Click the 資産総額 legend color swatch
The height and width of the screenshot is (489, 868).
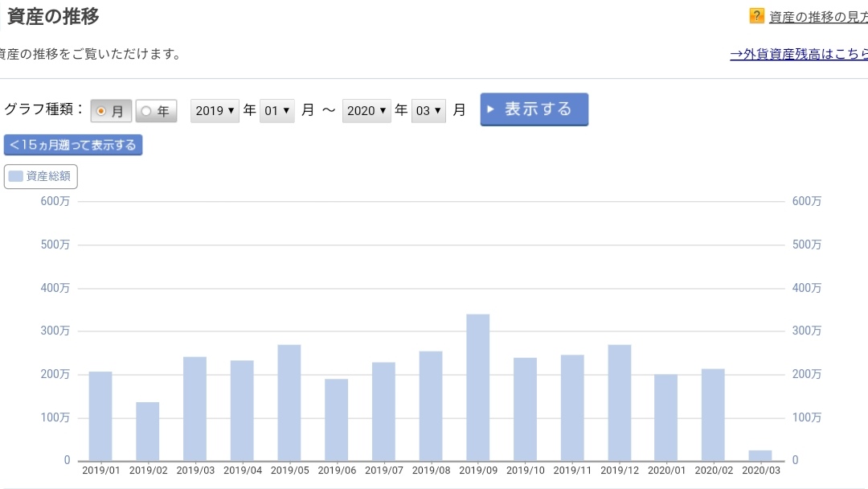coord(16,176)
